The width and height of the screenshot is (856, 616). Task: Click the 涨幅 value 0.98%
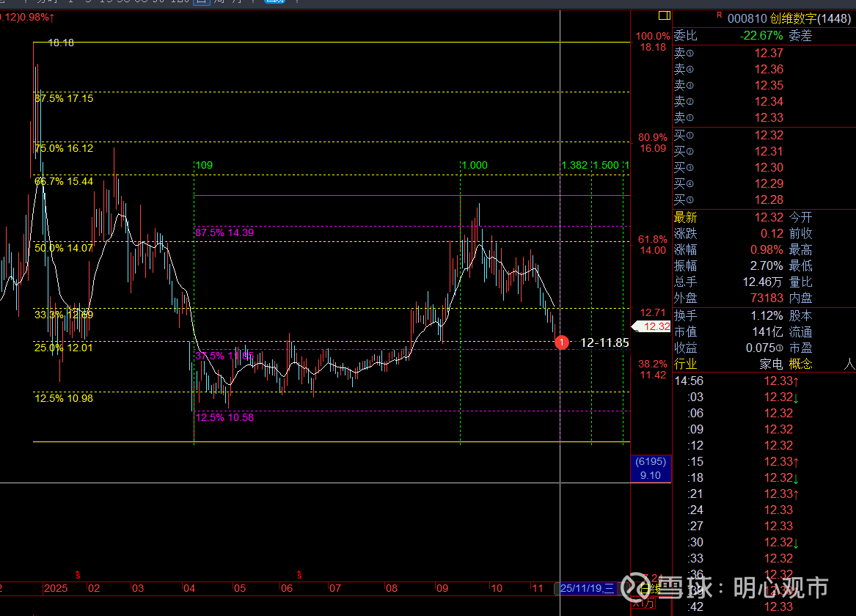pyautogui.click(x=767, y=250)
